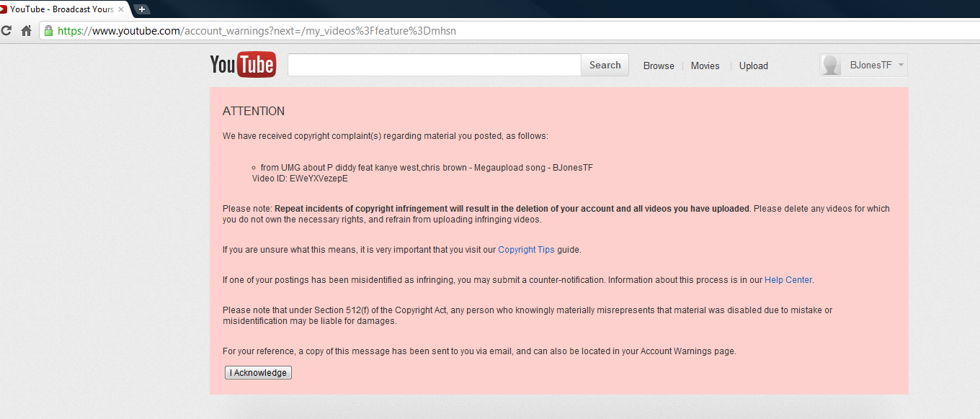
Task: Click the BJonesTF avatar picture
Action: [831, 65]
